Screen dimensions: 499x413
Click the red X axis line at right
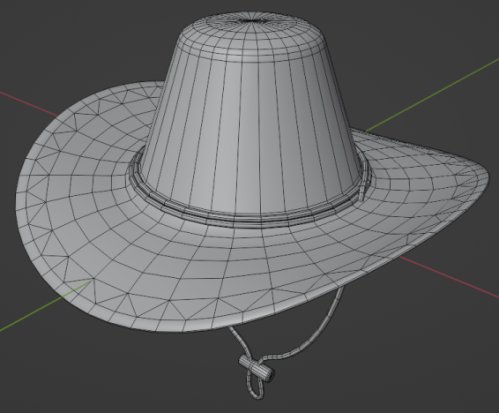tap(450, 277)
